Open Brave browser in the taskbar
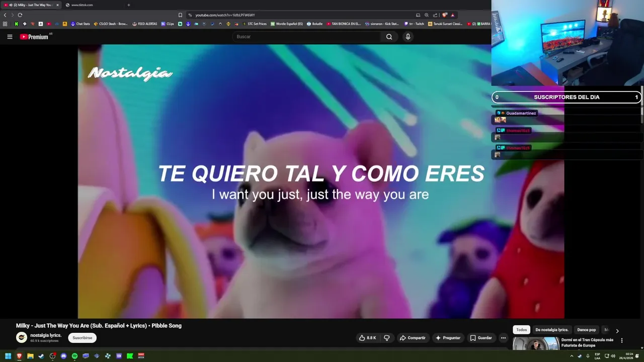The height and width of the screenshot is (362, 644). click(x=19, y=356)
